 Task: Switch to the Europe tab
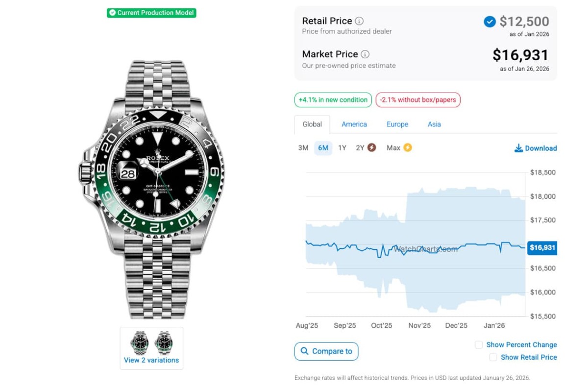click(397, 124)
